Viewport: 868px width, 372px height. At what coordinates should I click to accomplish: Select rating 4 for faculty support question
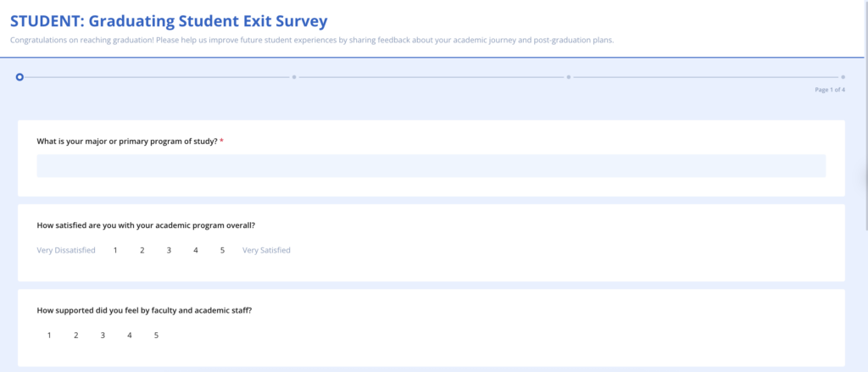click(129, 335)
